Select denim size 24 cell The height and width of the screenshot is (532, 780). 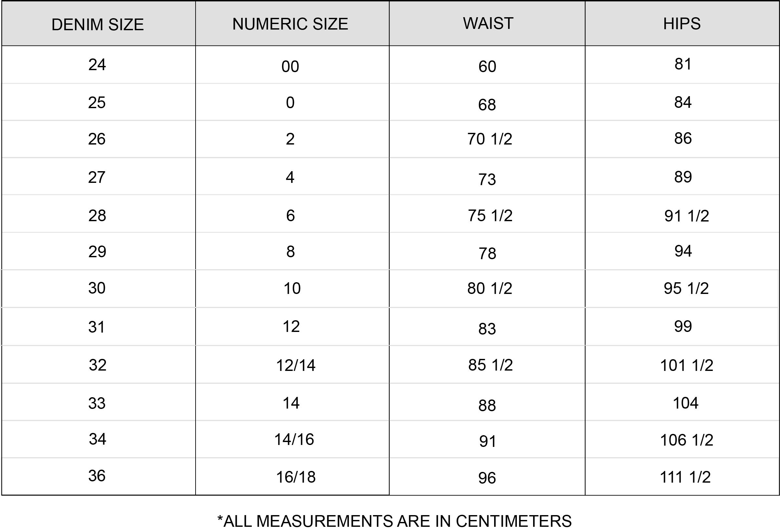(97, 64)
